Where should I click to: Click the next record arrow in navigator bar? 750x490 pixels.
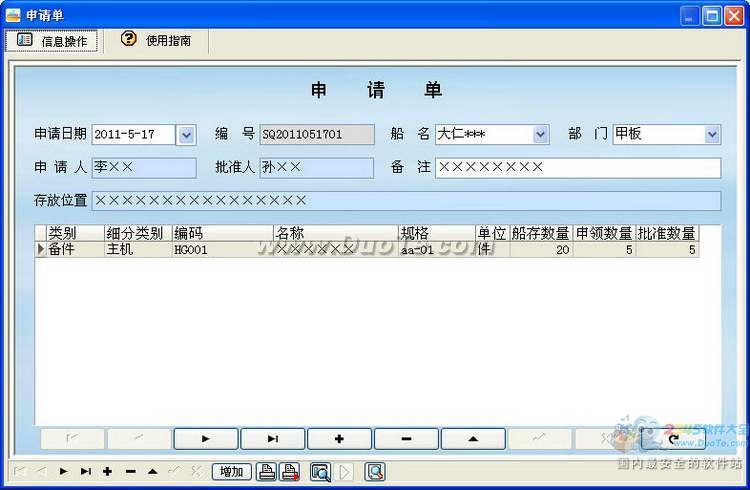click(x=206, y=438)
